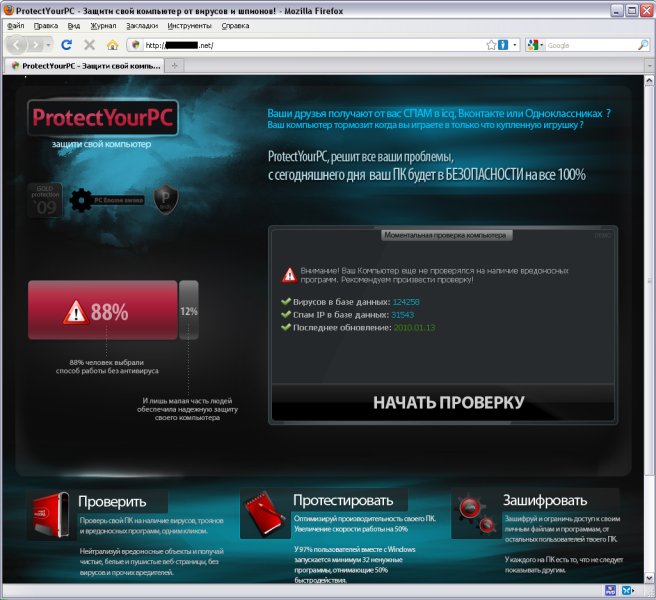Click the red 88% bar segment
The image size is (656, 600).
102,310
